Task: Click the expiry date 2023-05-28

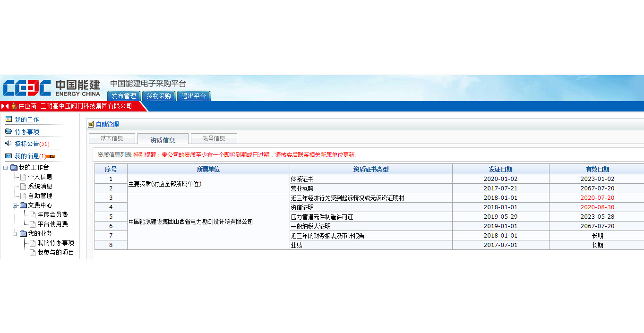Action: point(597,217)
